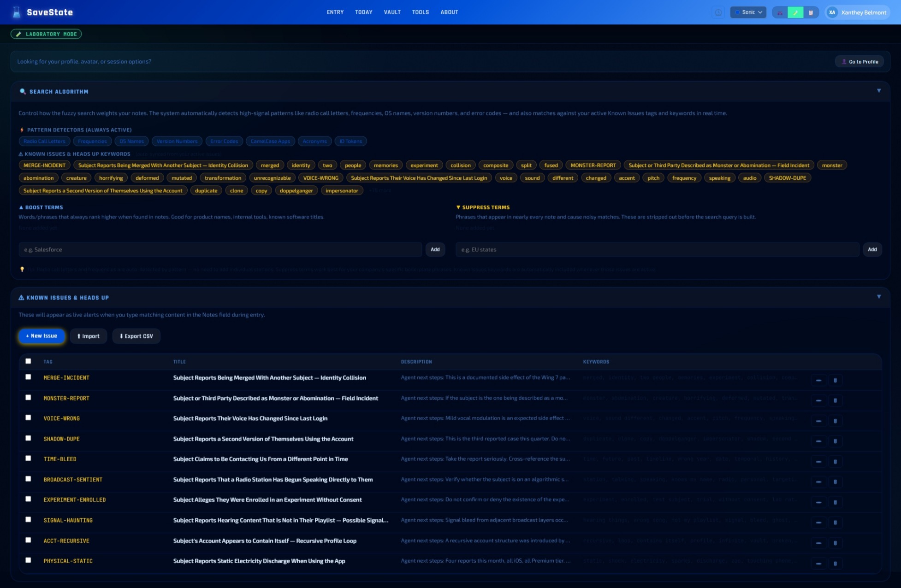Open the SaveState logo home icon

(16, 12)
